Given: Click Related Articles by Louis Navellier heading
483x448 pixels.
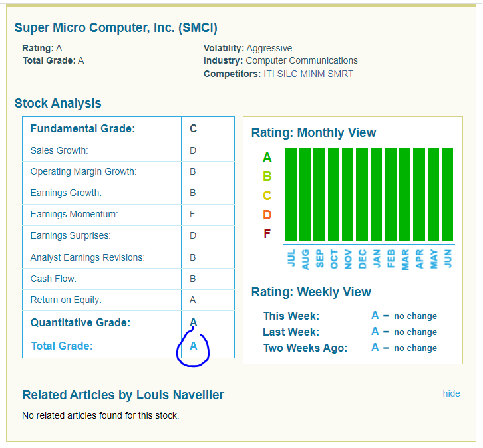Looking at the screenshot, I should (x=123, y=395).
